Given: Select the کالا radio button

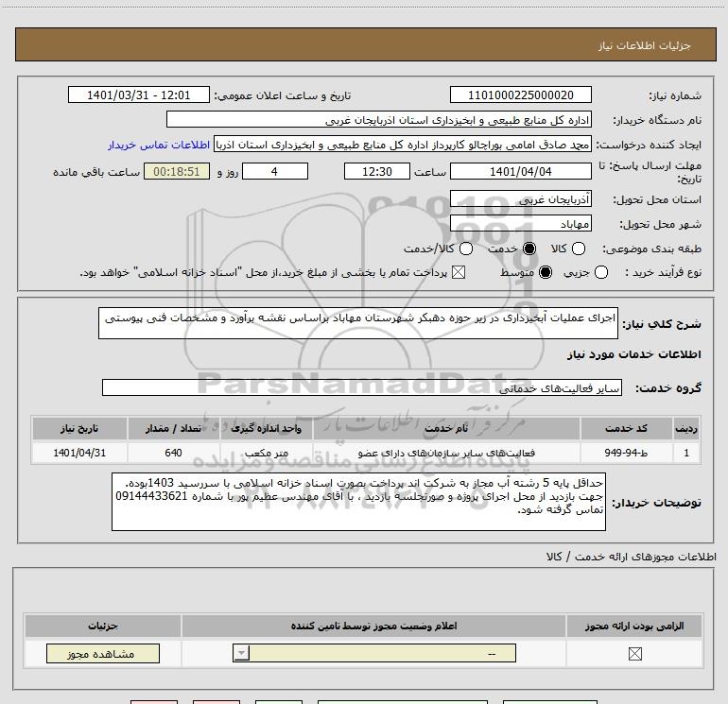Looking at the screenshot, I should tap(578, 249).
